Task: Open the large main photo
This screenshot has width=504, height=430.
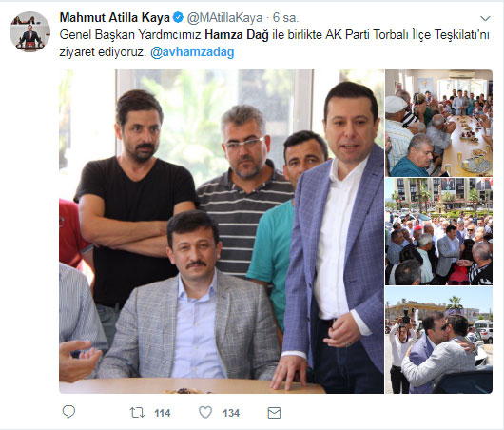Action: (x=222, y=231)
